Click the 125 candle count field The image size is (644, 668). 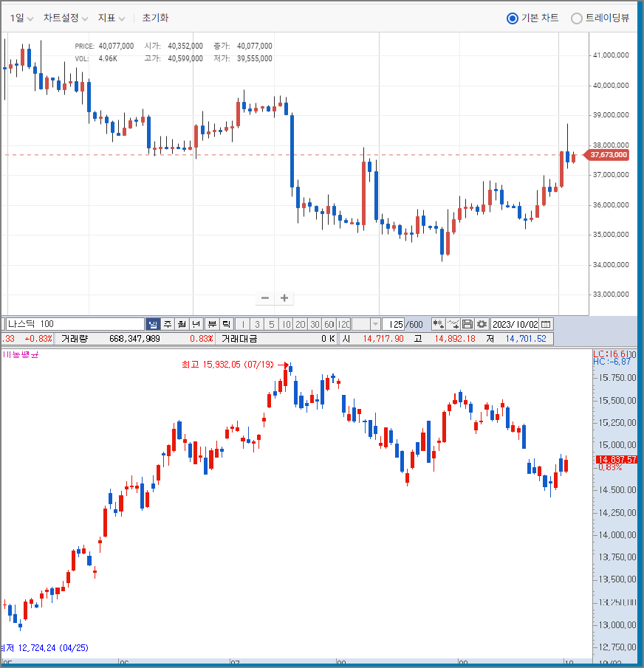[x=394, y=324]
